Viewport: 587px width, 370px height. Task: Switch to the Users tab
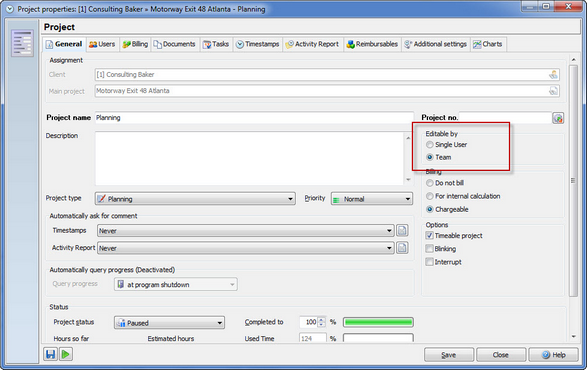pos(102,44)
